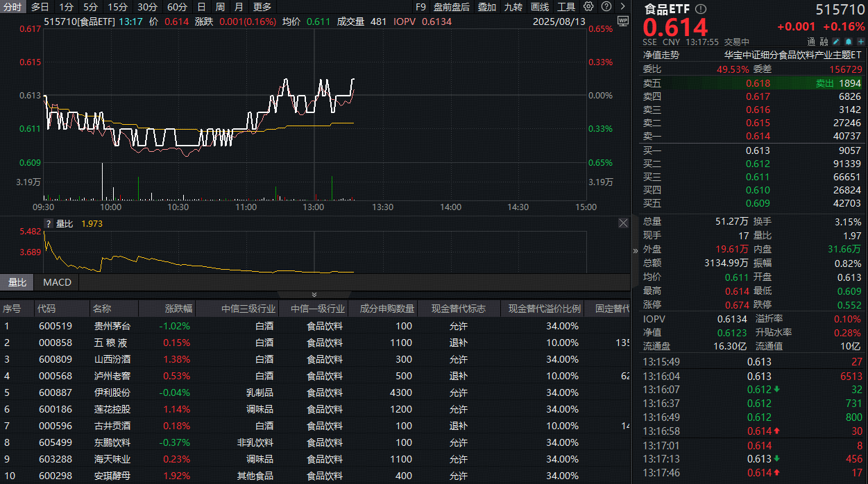
Task: Open the 更多 periods dropdown
Action: point(262,7)
